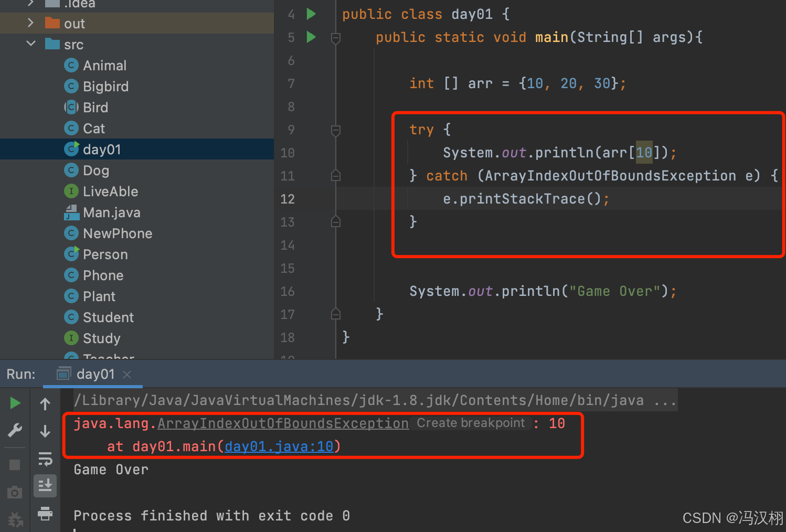Go down the stack trace
The height and width of the screenshot is (532, 786).
pos(45,431)
